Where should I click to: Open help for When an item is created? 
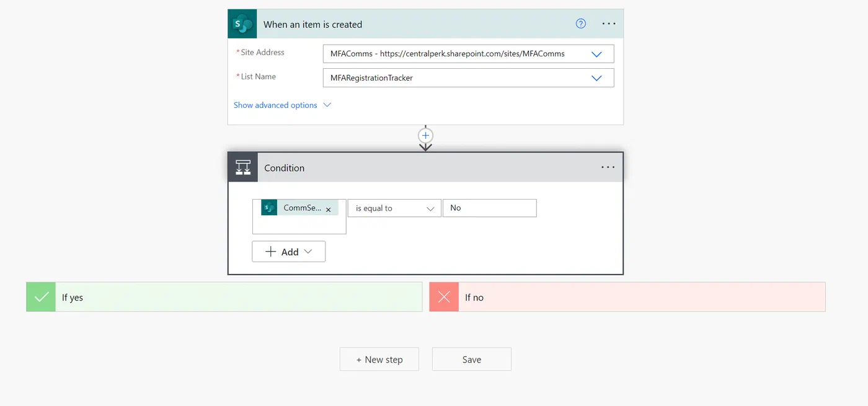point(581,24)
